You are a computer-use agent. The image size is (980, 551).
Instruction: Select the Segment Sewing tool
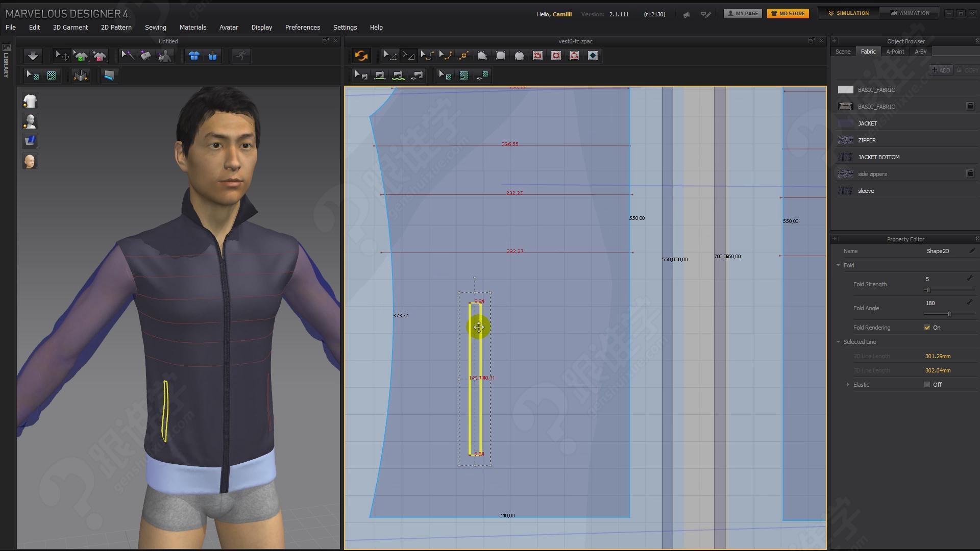tap(379, 76)
